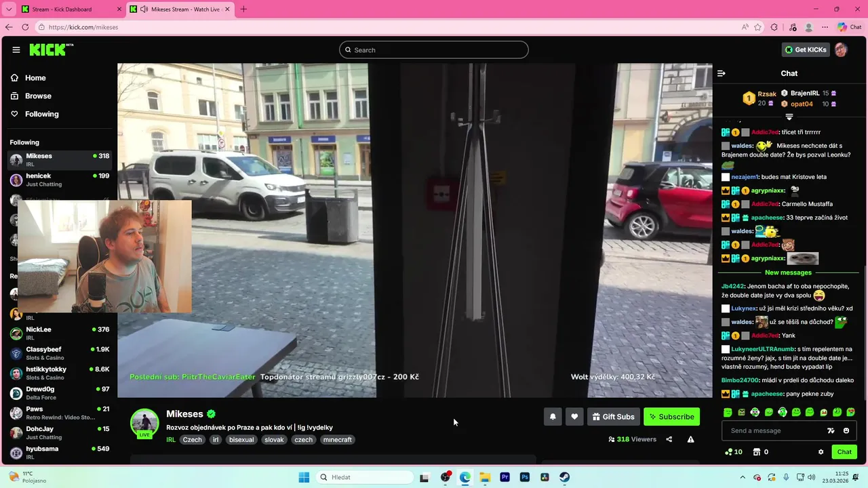This screenshot has width=868, height=488.
Task: Subscribe to Mikeses channel
Action: click(x=671, y=417)
